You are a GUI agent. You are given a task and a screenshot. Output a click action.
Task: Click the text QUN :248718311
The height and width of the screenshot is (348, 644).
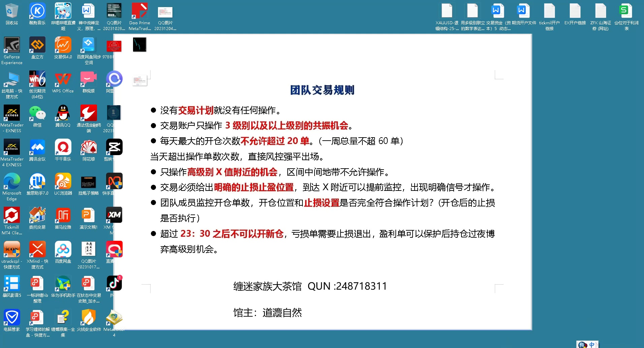tap(347, 286)
